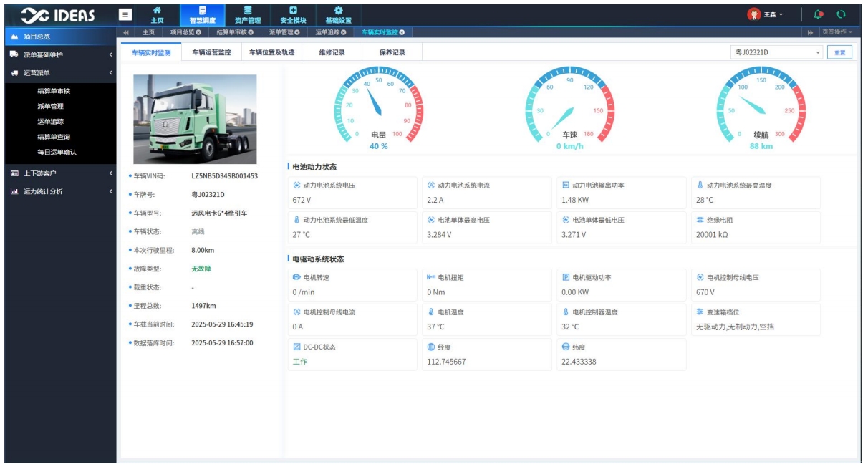Open the 智慧调度 module icon
Image resolution: width=868 pixels, height=467 pixels.
tap(202, 15)
